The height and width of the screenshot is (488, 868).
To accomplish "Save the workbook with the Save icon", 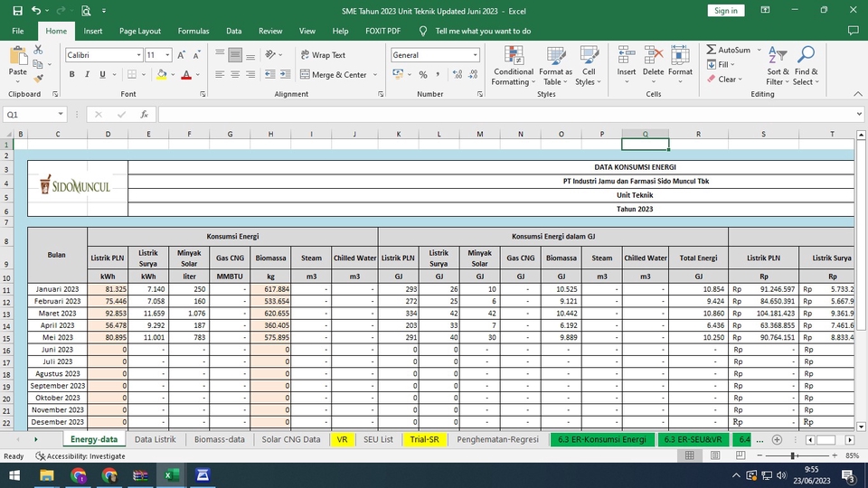I will [x=18, y=11].
